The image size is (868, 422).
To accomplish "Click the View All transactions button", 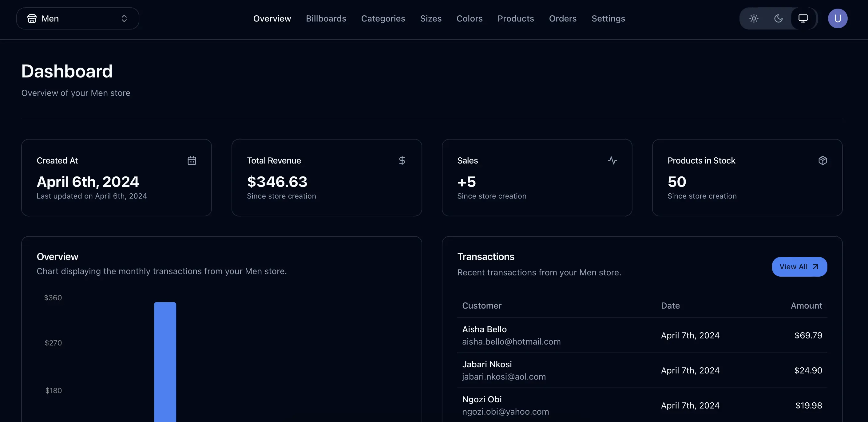I will pyautogui.click(x=799, y=267).
